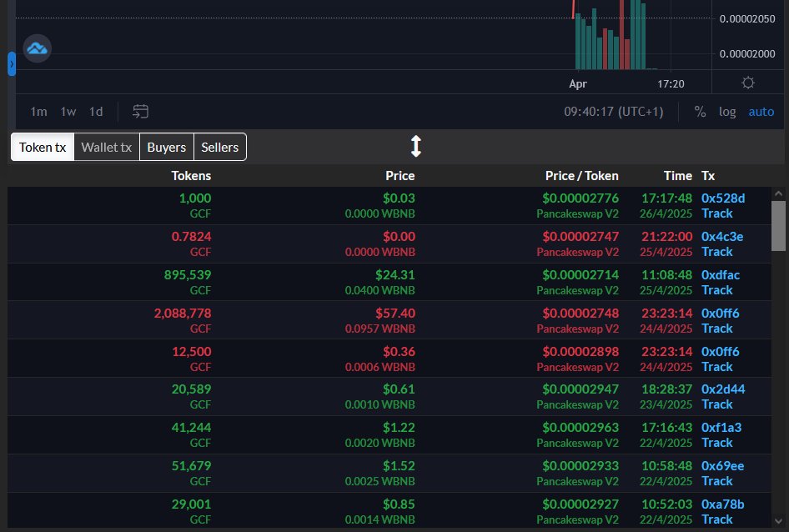Click price per token $0.00002898

tap(580, 351)
